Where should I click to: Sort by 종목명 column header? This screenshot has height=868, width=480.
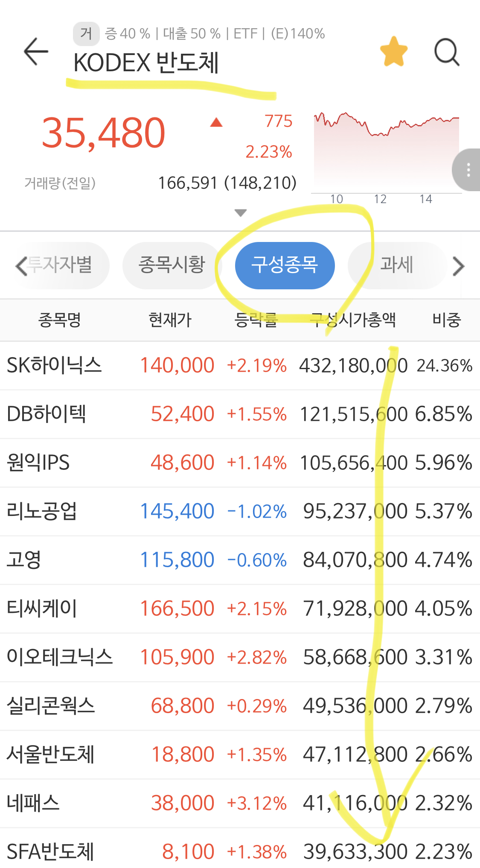coord(60,320)
